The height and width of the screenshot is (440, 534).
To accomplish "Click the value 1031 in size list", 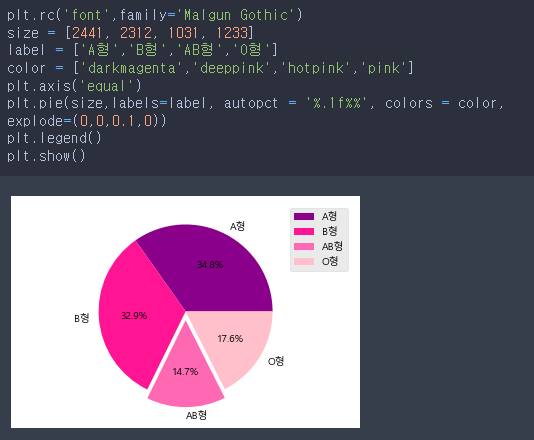I will [x=183, y=33].
